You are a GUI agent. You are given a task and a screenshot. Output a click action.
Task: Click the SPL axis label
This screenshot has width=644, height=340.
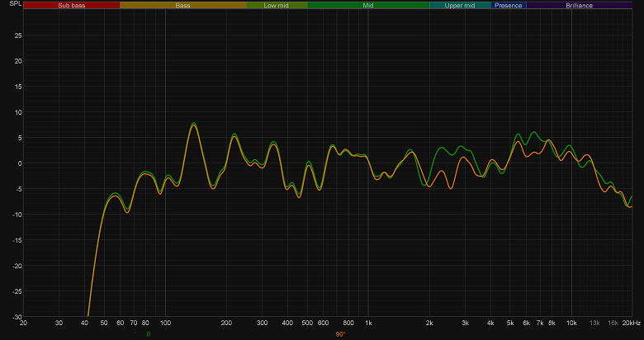click(x=15, y=3)
